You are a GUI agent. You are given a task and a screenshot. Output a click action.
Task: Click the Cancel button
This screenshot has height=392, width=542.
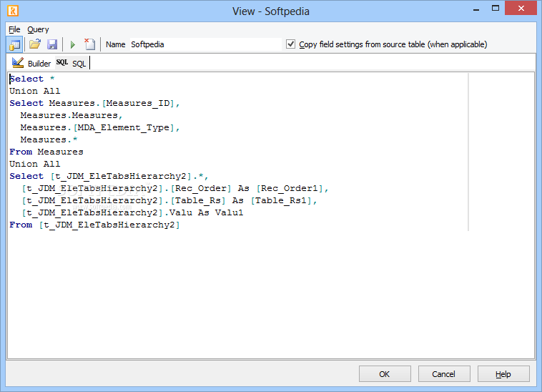(444, 373)
